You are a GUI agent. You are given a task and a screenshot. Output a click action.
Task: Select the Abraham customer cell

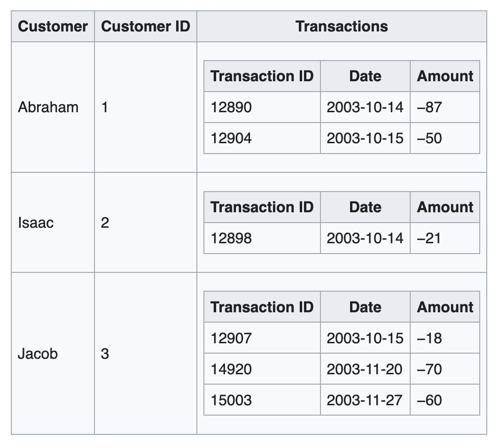pyautogui.click(x=48, y=107)
